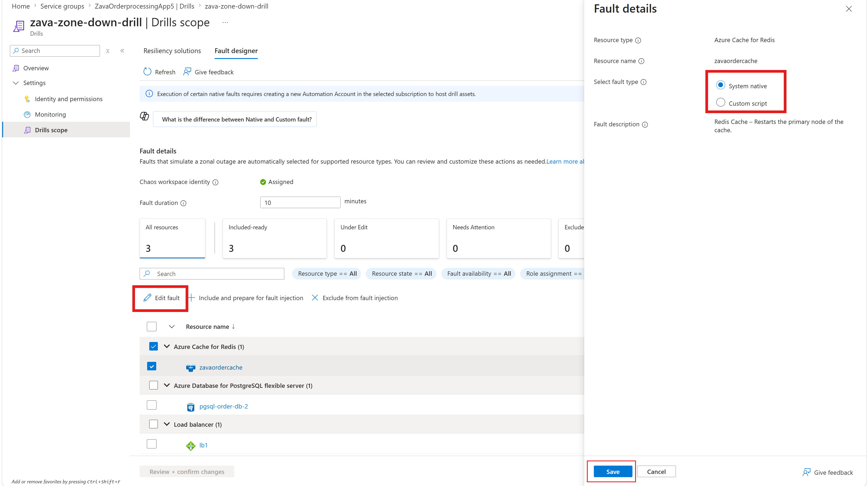The width and height of the screenshot is (868, 486).
Task: Collapse the Load balancer group
Action: 167,424
